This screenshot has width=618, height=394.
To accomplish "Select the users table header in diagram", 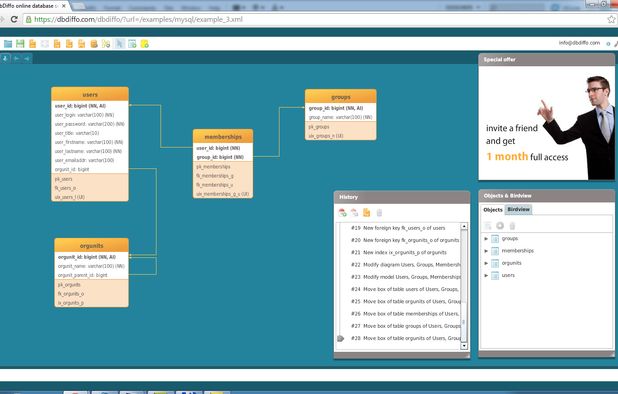I will click(90, 95).
